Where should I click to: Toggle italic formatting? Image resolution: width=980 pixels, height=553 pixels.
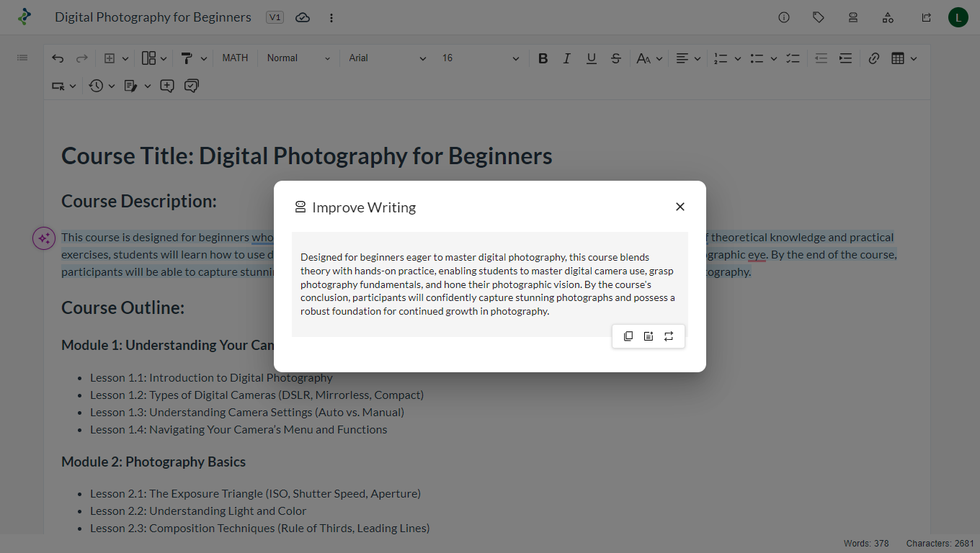pos(567,58)
